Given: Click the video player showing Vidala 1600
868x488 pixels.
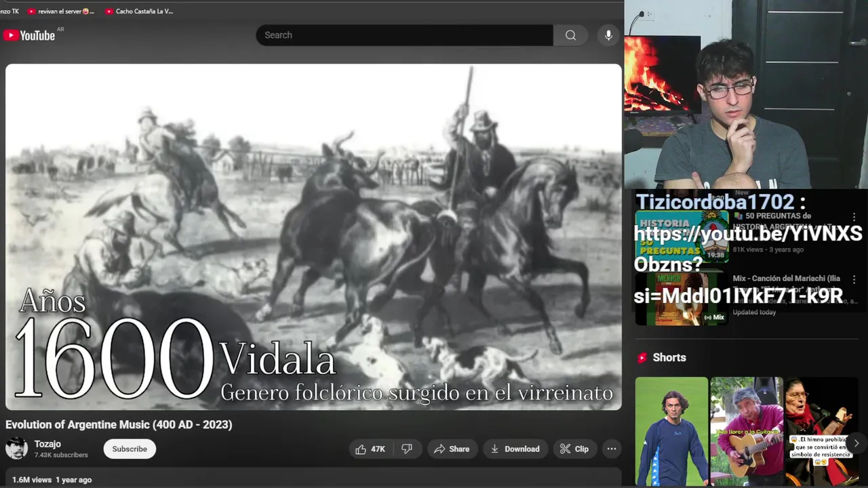Looking at the screenshot, I should (313, 237).
